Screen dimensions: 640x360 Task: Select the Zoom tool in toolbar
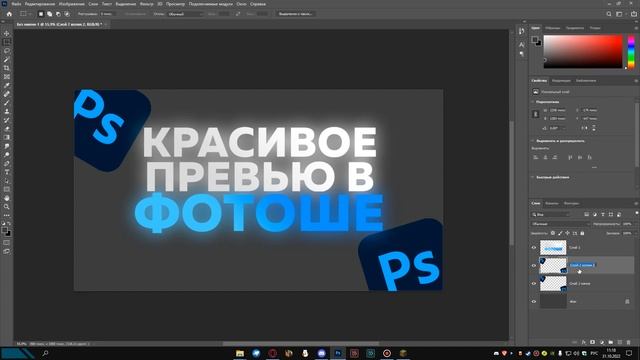pos(7,207)
